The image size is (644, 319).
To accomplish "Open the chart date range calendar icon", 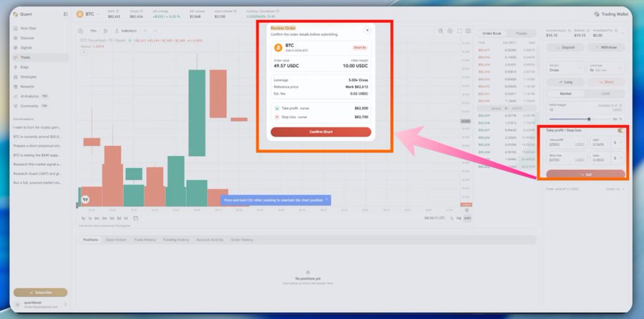I will point(135,218).
